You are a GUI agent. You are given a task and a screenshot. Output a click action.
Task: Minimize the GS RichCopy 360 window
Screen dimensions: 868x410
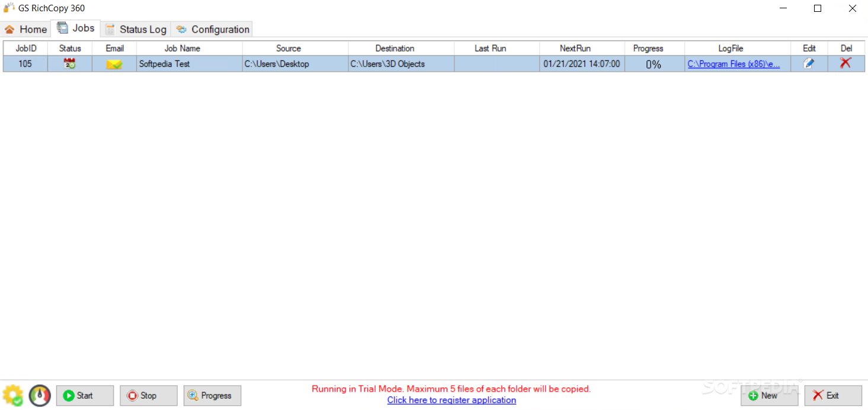click(783, 8)
